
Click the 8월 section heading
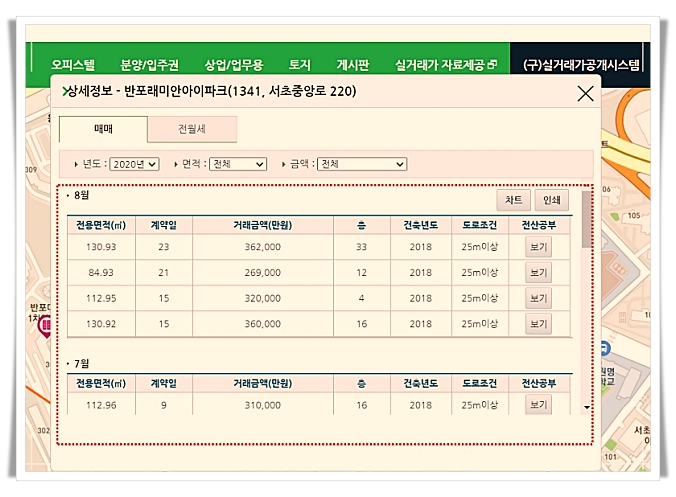[81, 195]
